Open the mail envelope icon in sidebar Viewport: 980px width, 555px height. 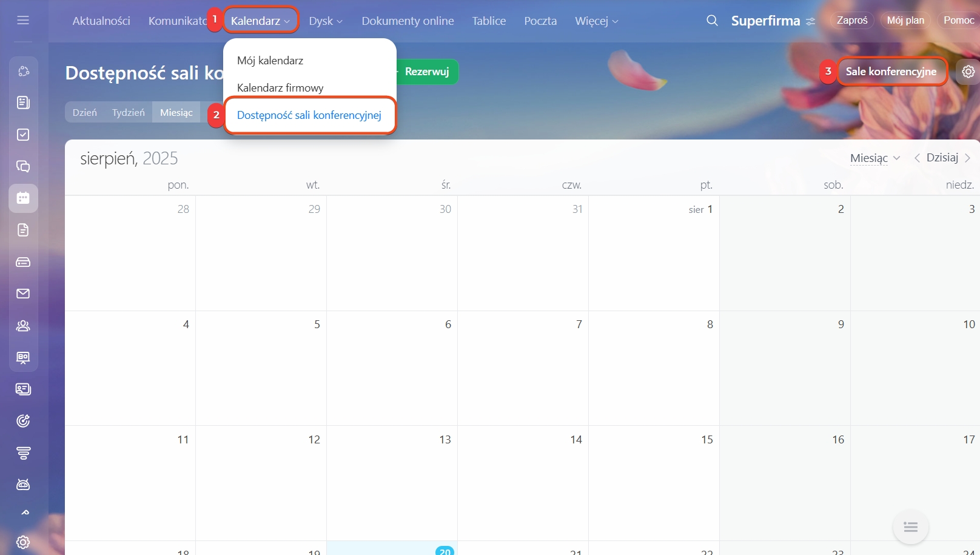(23, 294)
